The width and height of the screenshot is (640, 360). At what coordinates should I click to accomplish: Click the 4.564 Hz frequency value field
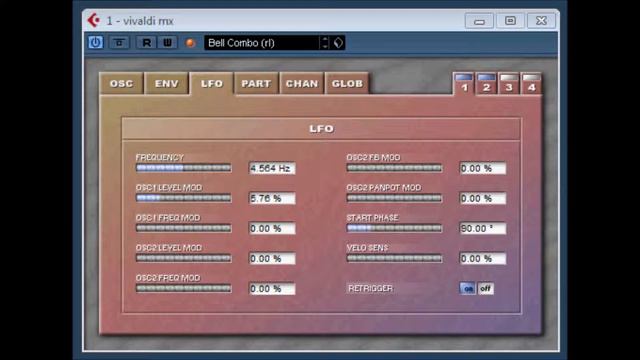(x=272, y=168)
